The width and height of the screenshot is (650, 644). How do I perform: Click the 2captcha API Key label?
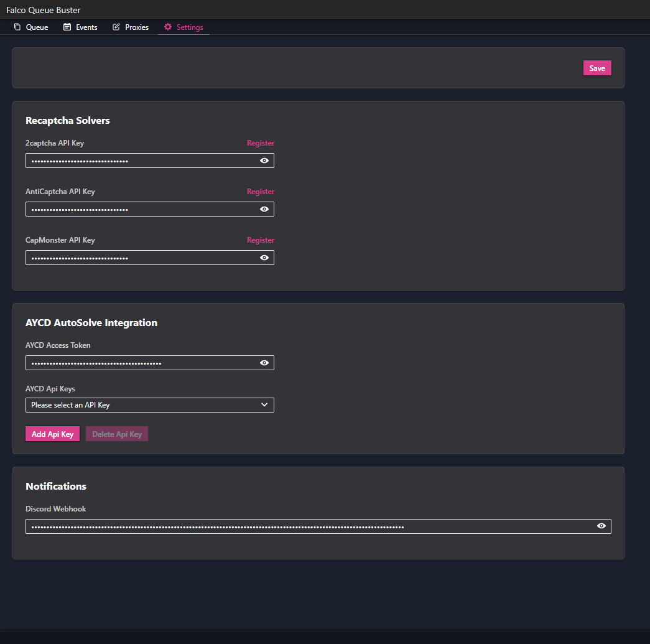(55, 143)
